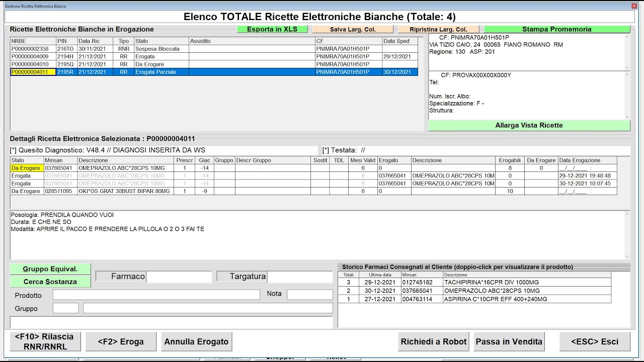Image resolution: width=644 pixels, height=362 pixels.
Task: Select OKI*OS GRAT 30BUST BIPAR 80MG row
Action: (x=313, y=192)
